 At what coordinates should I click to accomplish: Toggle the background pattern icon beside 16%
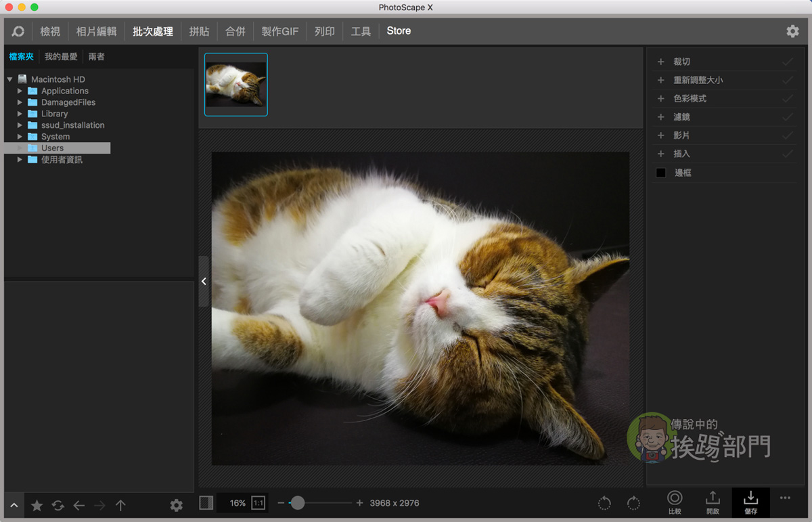[206, 502]
